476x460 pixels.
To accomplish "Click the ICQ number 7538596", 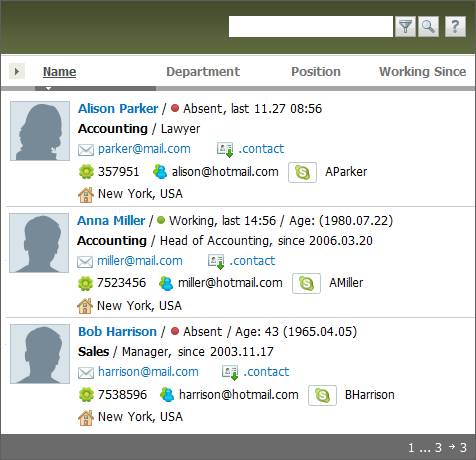I will pyautogui.click(x=122, y=395).
